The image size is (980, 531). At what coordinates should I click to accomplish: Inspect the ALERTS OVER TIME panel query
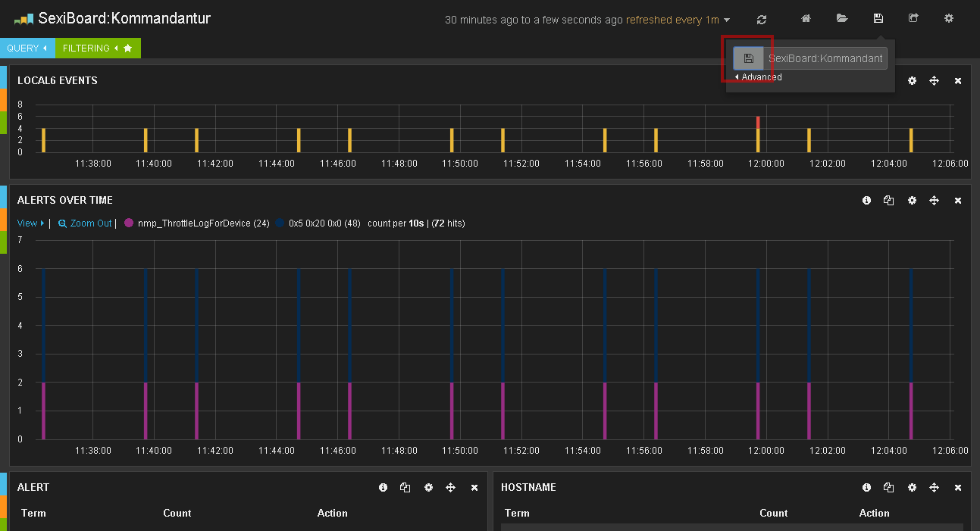889,201
